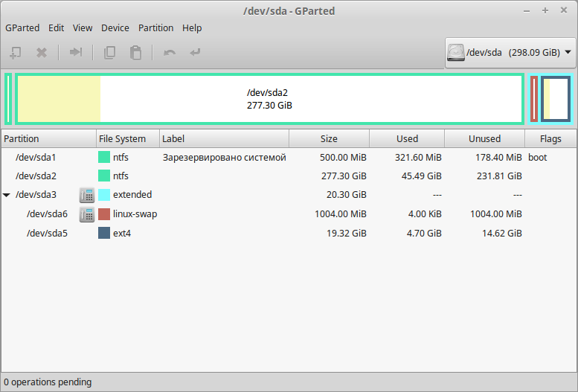Image resolution: width=578 pixels, height=392 pixels.
Task: Click the Copy partition toolbar icon
Action: click(109, 53)
